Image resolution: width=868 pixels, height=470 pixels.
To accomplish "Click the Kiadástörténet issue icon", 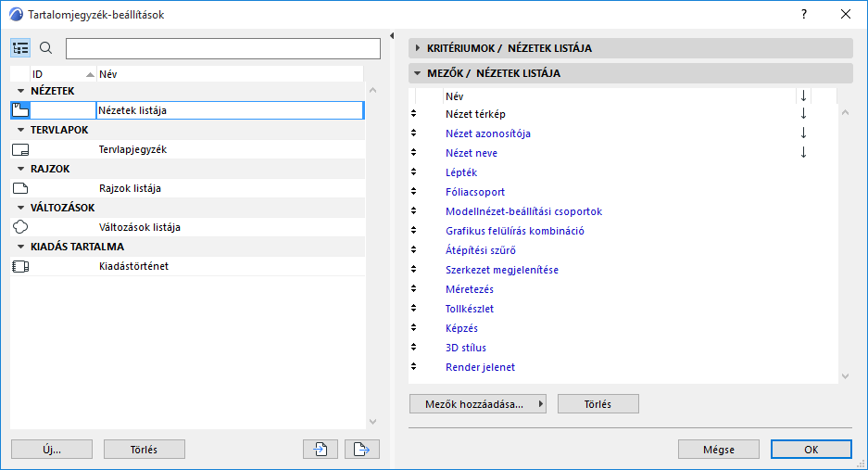I will coord(20,266).
